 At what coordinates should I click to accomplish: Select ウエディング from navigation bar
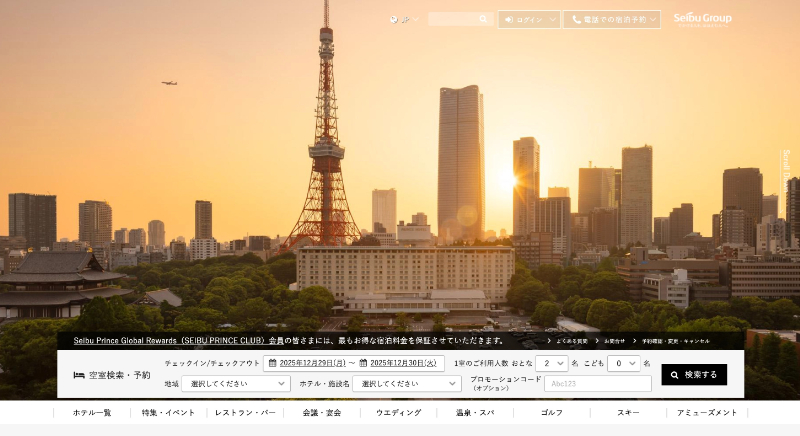398,412
